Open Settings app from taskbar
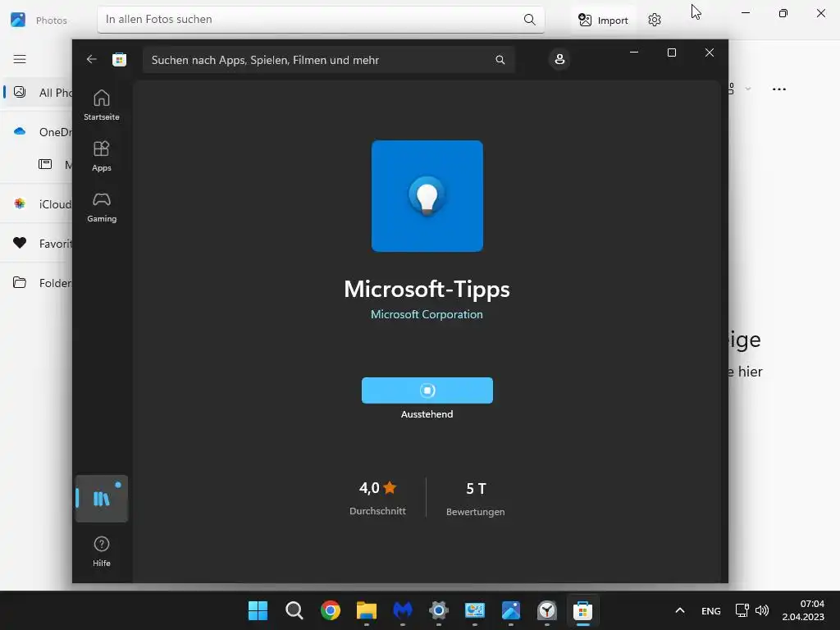This screenshot has width=840, height=630. [x=439, y=610]
